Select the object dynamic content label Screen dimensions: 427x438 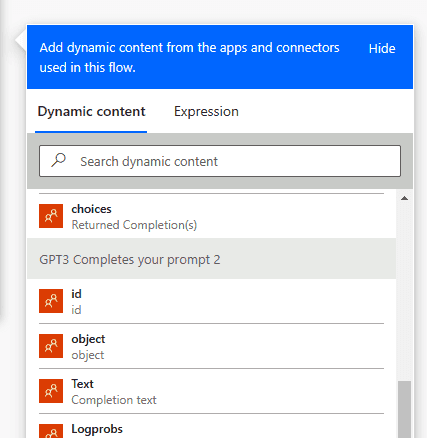(88, 339)
